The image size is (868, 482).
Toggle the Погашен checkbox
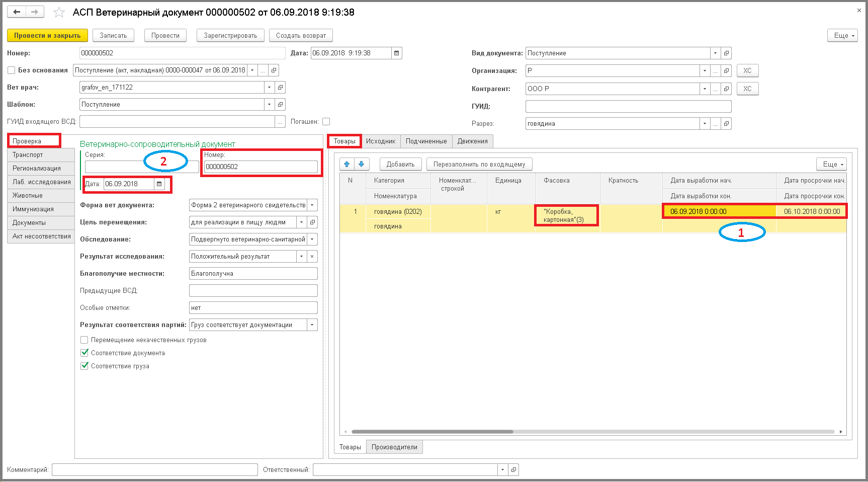coord(326,122)
